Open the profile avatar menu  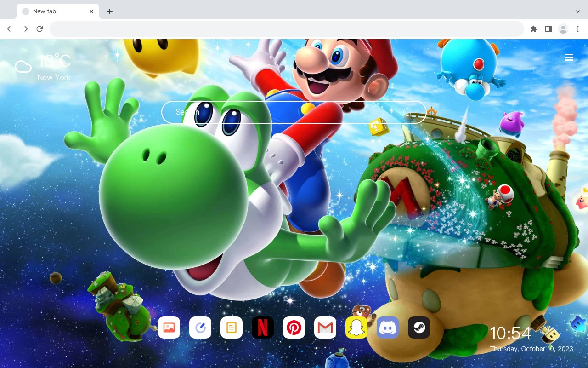pos(563,29)
